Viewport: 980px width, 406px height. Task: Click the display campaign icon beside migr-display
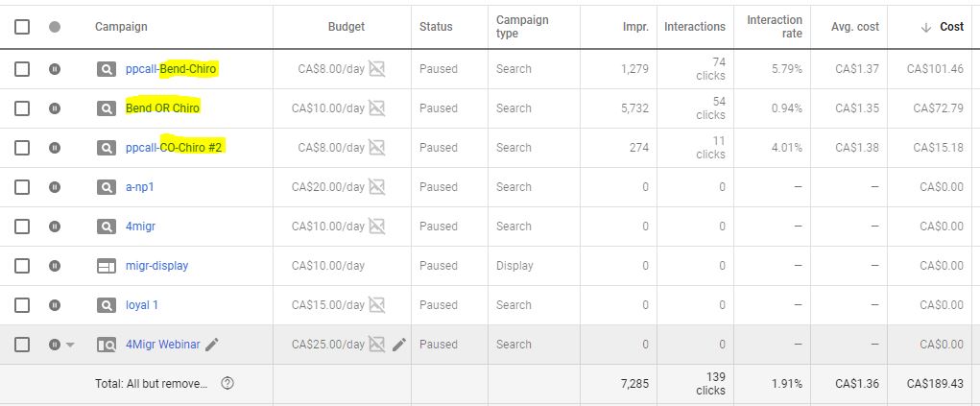point(107,266)
